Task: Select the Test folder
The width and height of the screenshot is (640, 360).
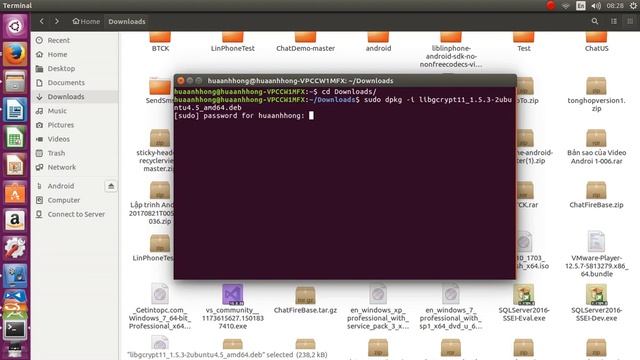Action: tap(524, 37)
